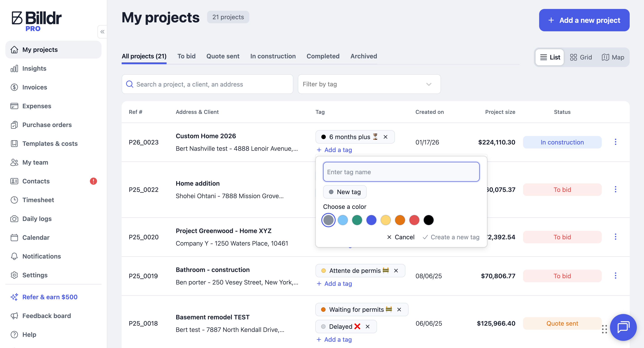Click the Contacts red alert badge
Screen dimensions: 644x348
point(93,181)
